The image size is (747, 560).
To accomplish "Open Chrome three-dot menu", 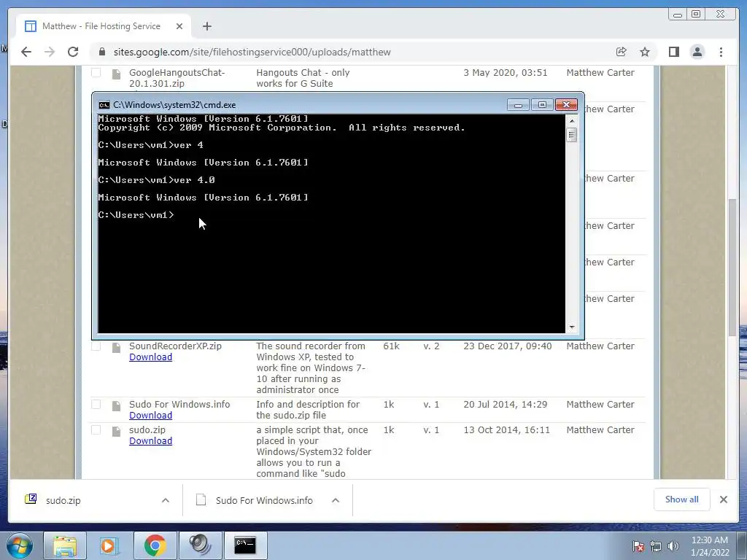I will click(x=721, y=52).
